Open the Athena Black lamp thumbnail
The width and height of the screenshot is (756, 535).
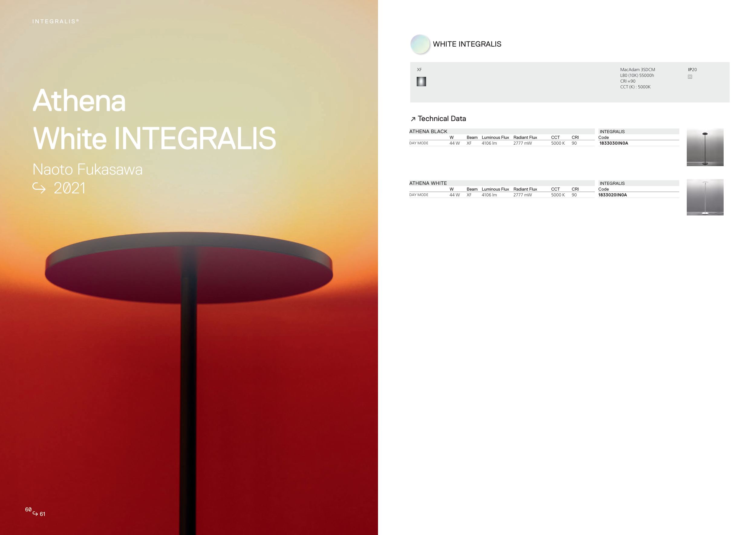point(705,147)
